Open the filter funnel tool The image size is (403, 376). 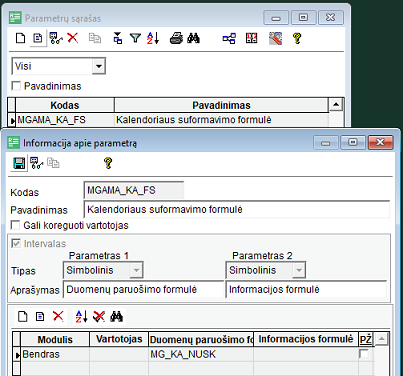pyautogui.click(x=135, y=38)
